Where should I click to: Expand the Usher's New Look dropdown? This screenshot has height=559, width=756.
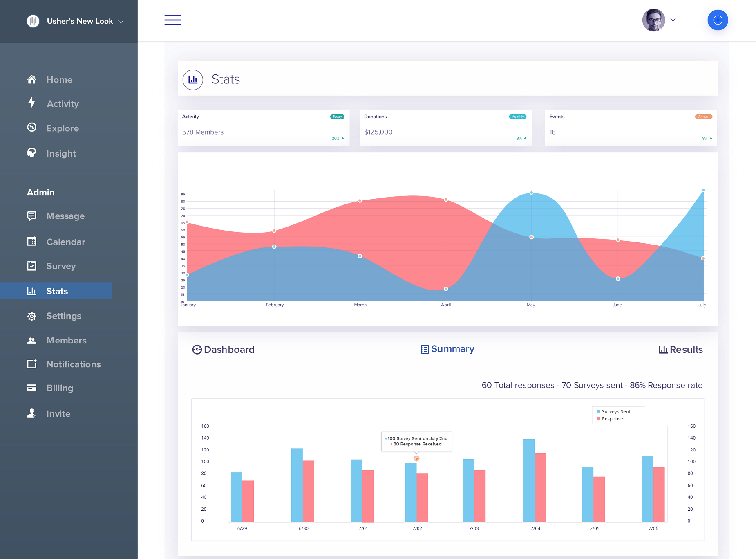point(121,22)
